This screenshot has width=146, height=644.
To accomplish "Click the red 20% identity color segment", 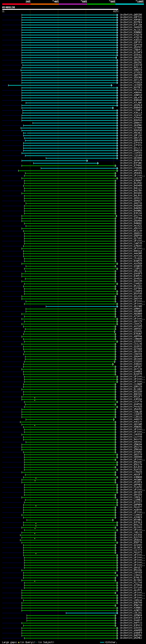I will [16, 4].
